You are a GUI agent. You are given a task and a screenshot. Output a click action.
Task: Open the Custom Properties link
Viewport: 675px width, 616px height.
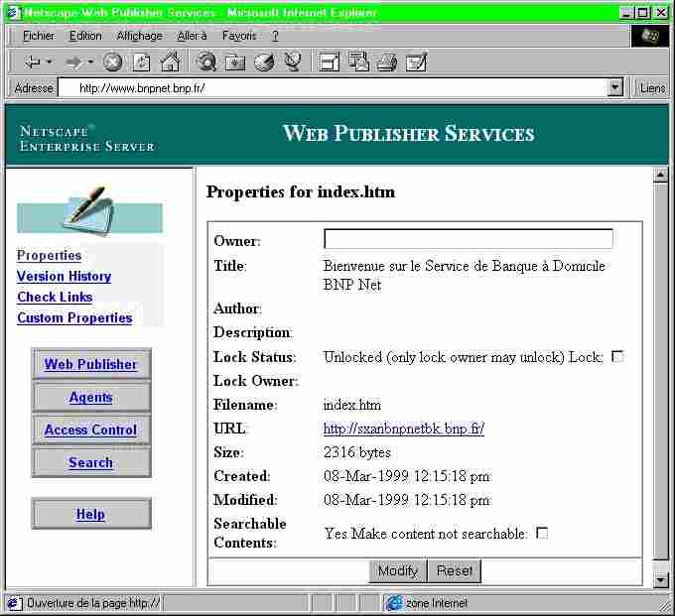[x=74, y=317]
